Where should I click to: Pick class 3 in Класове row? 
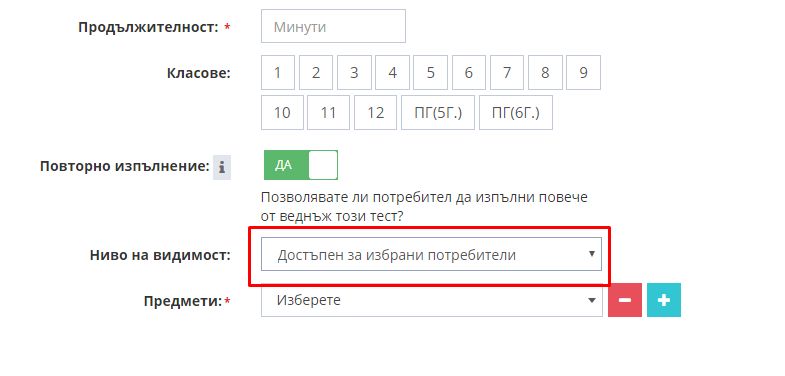click(x=354, y=73)
